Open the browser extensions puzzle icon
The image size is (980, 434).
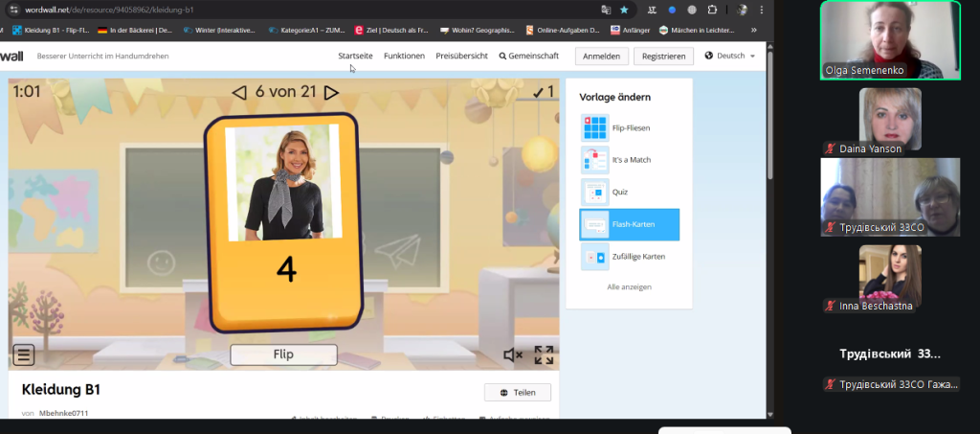[x=712, y=9]
